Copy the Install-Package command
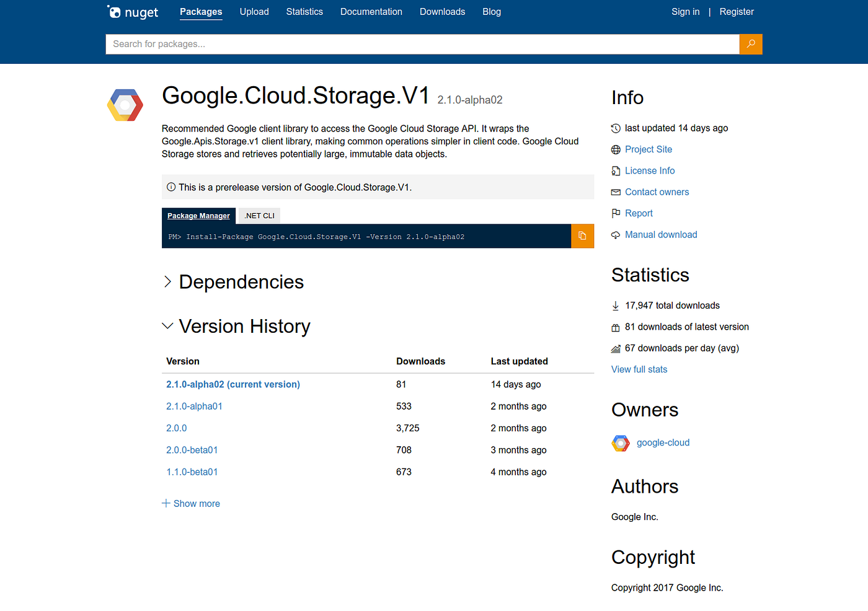868x611 pixels. click(x=582, y=236)
